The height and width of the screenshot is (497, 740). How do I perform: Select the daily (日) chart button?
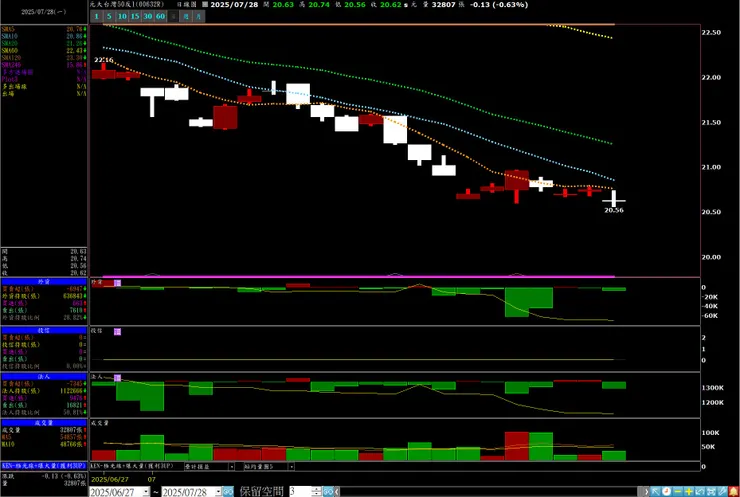[x=173, y=16]
